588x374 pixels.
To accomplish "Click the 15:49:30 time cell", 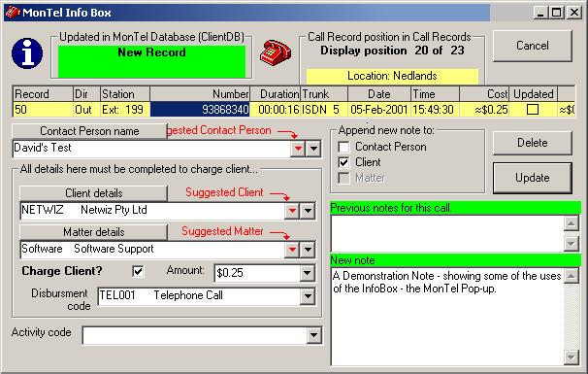I will [x=435, y=110].
